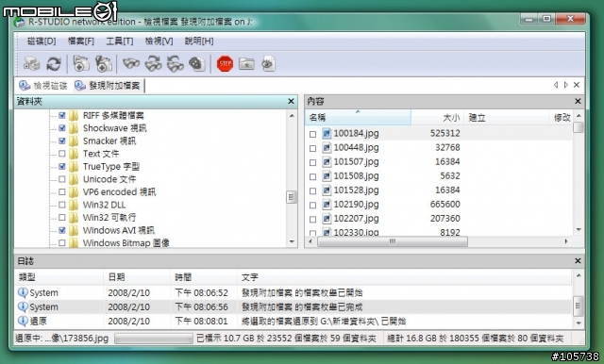Check the 100448.jpg file checkbox
This screenshot has width=604, height=364.
[312, 148]
